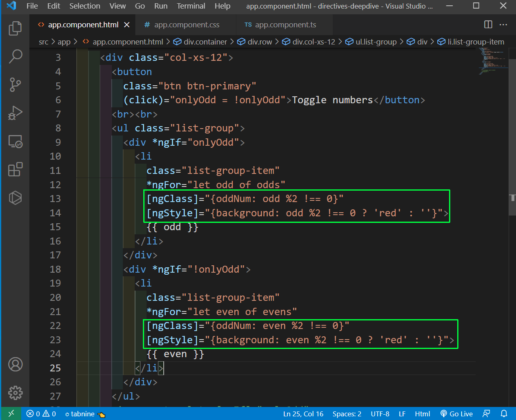Open the div.container breadcrumb

(200, 42)
